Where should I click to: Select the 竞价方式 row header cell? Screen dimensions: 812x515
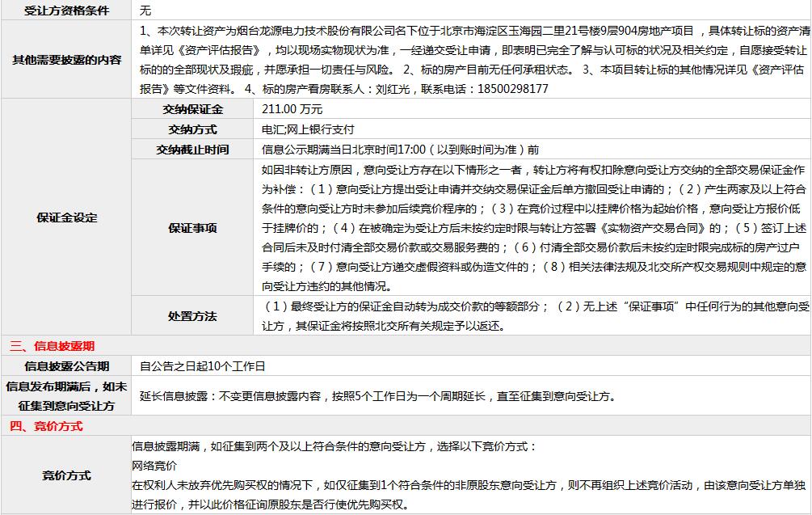coord(65,475)
